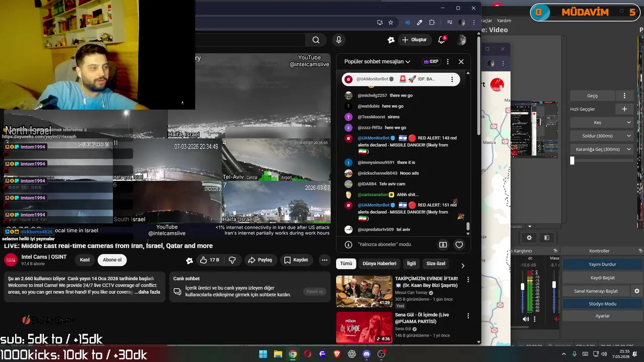This screenshot has width=644, height=362.
Task: Open options dots beside Geçiş button
Action: click(x=624, y=96)
